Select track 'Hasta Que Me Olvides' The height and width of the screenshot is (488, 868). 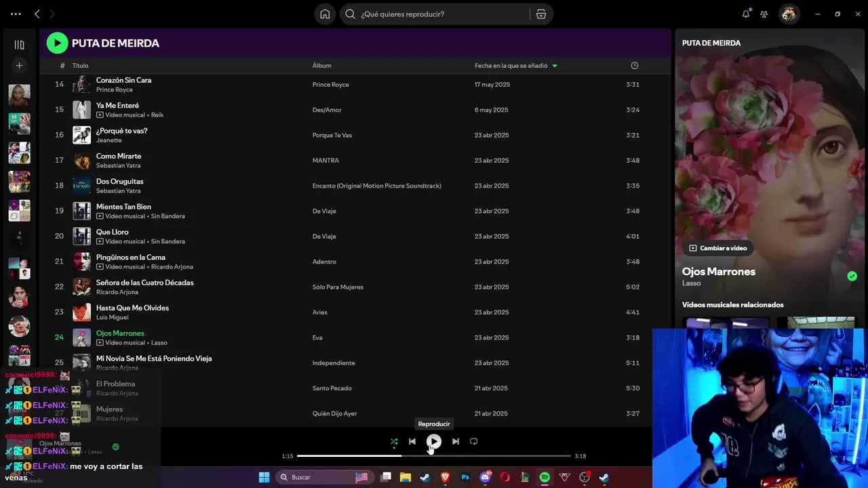coord(132,308)
